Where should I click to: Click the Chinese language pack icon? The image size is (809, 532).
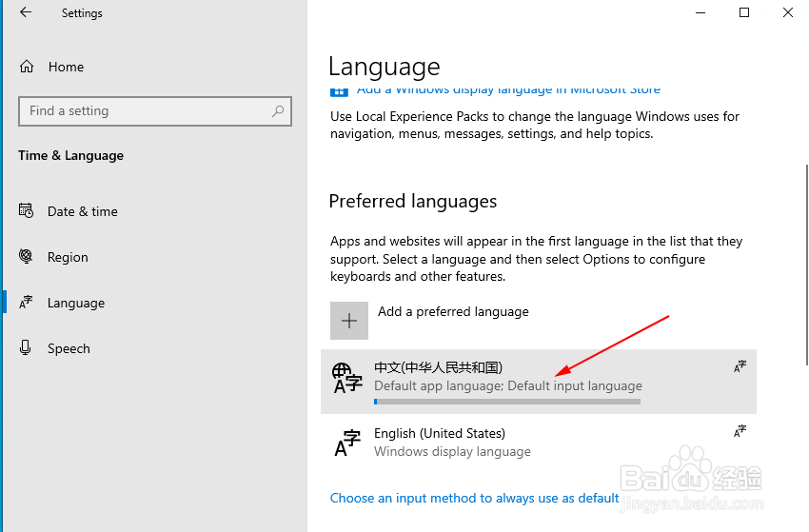coord(347,378)
